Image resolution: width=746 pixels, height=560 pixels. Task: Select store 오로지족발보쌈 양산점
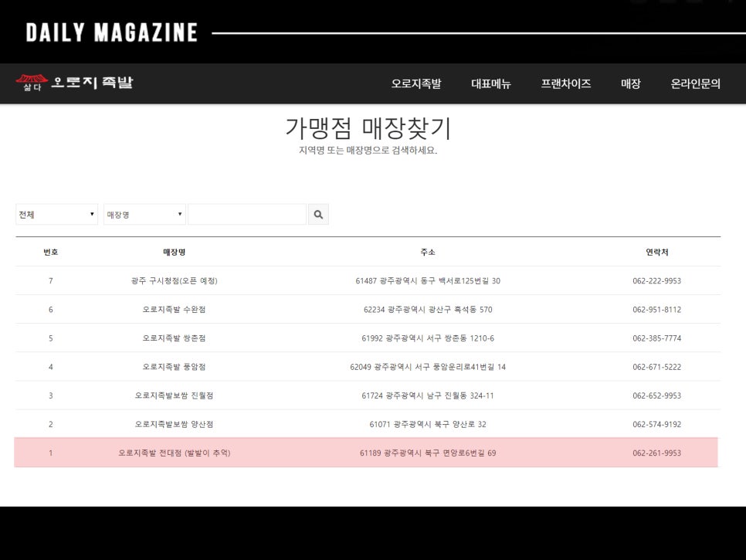(x=174, y=424)
